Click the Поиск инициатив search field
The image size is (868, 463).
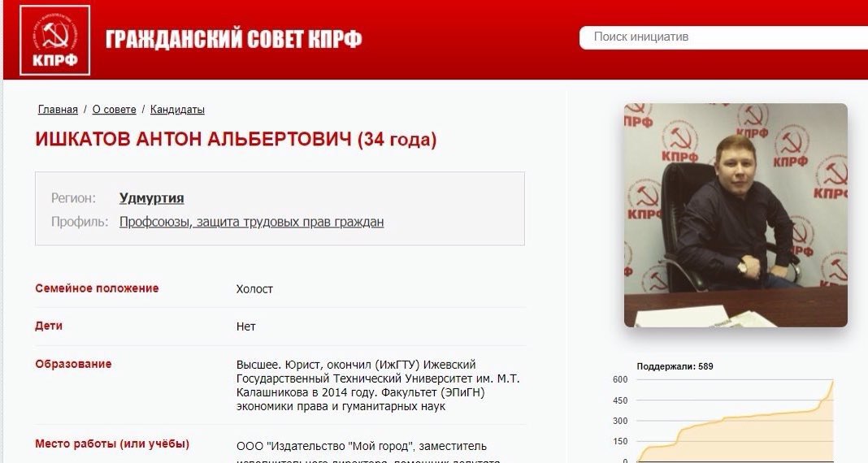coord(723,37)
